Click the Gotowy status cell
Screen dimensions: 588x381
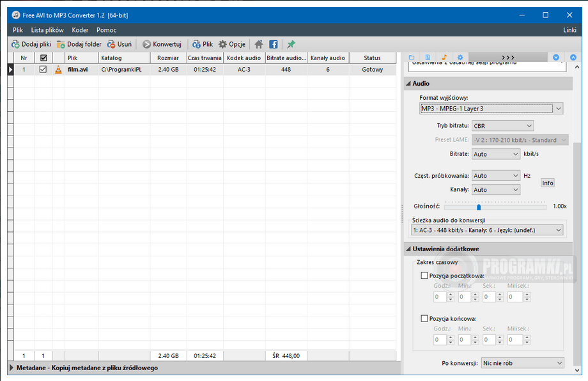click(373, 70)
